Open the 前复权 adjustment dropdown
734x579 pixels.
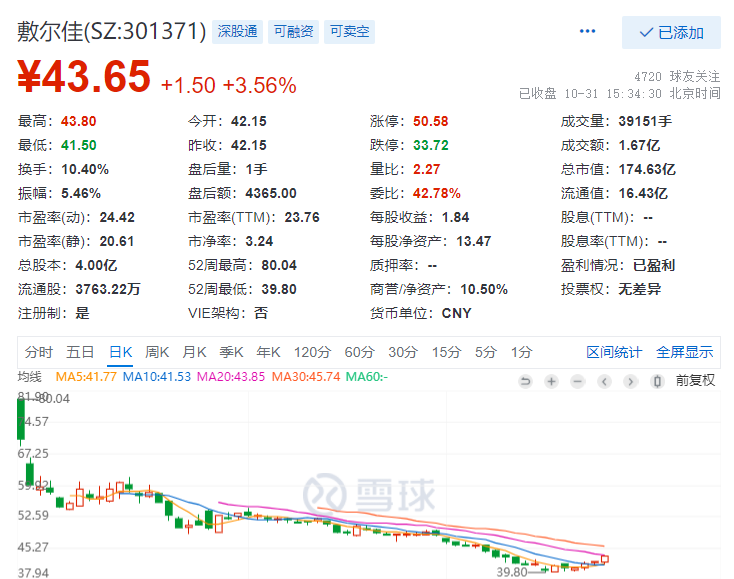(695, 381)
